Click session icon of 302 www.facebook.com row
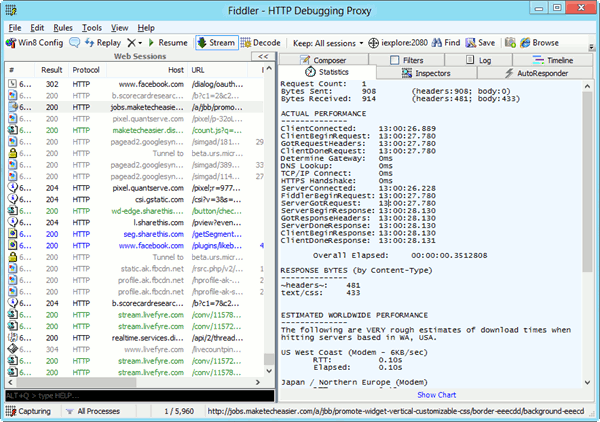Image resolution: width=600 pixels, height=422 pixels. [12, 84]
